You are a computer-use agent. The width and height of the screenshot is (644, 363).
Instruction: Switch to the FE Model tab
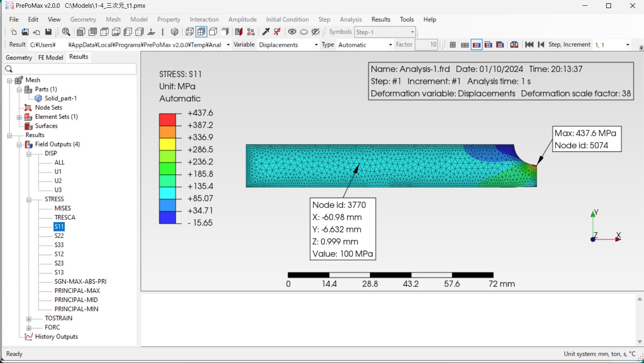coord(50,57)
